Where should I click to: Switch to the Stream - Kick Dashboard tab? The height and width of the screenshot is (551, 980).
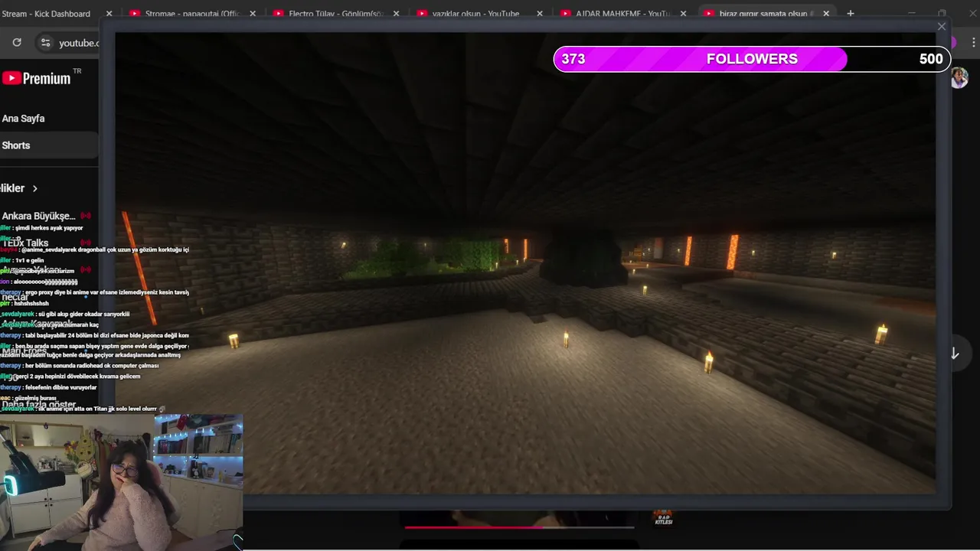coord(46,14)
